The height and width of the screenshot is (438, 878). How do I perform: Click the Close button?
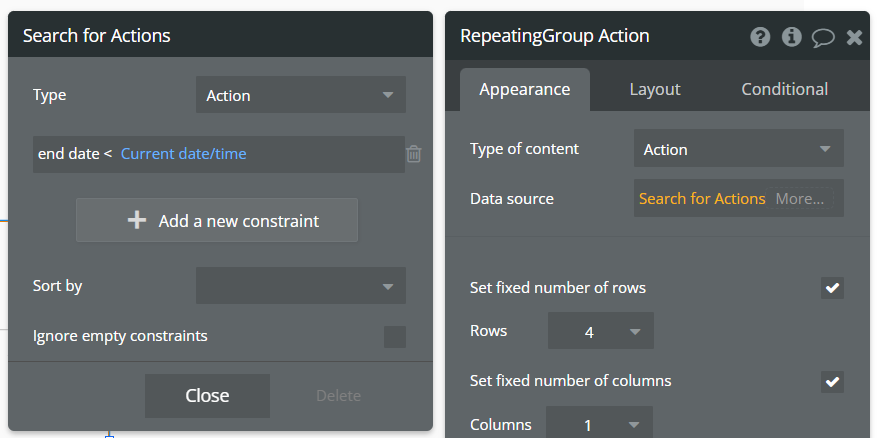[x=207, y=396]
